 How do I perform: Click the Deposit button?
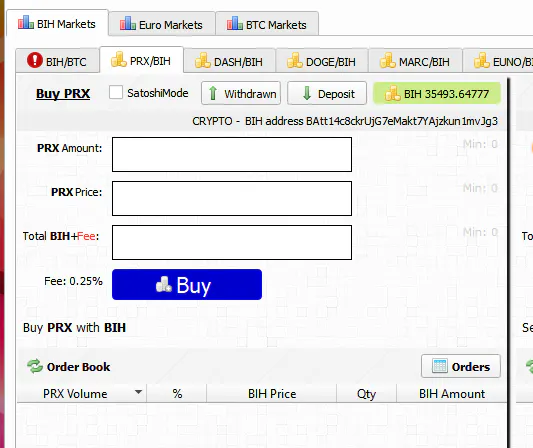[x=327, y=93]
